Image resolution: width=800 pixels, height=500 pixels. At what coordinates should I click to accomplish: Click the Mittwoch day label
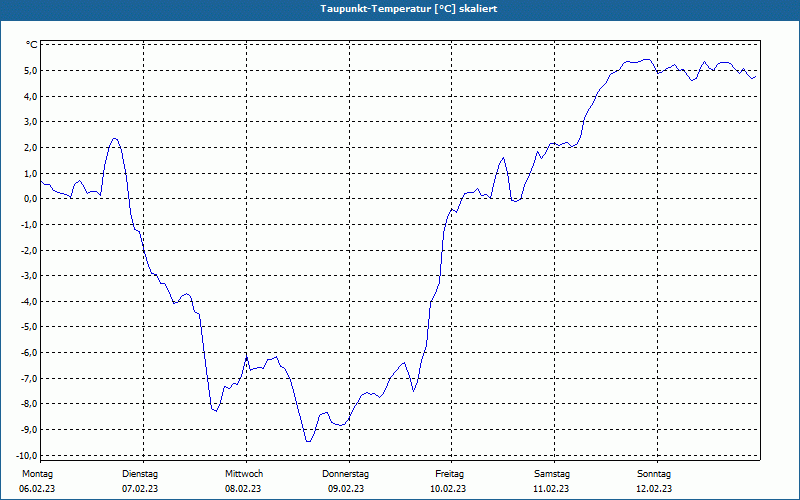tap(244, 474)
